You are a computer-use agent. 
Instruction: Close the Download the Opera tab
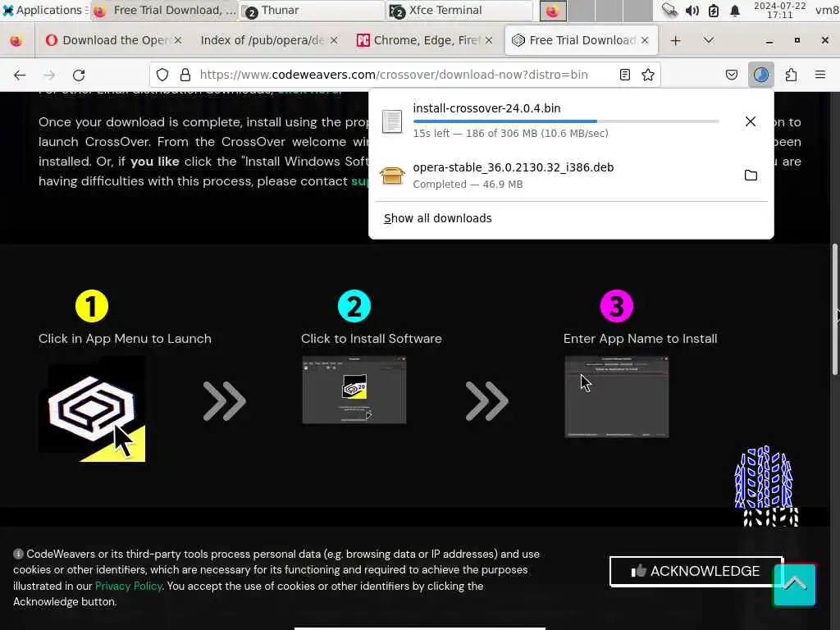(x=178, y=40)
